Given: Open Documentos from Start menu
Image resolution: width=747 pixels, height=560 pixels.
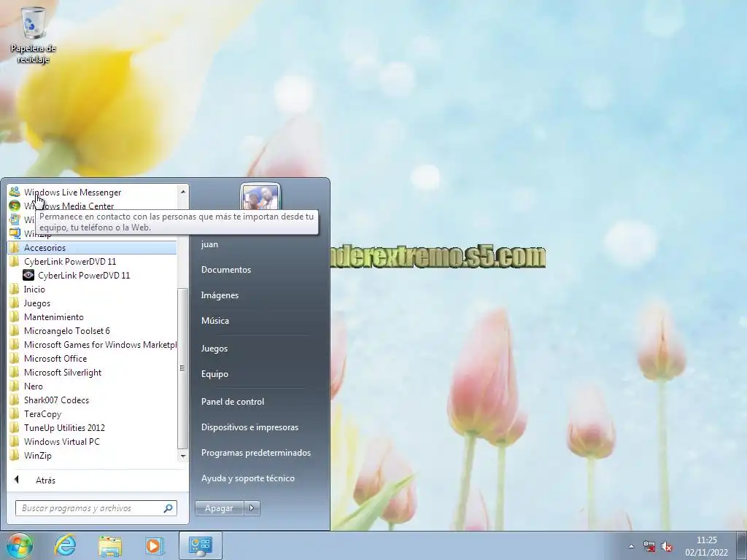Looking at the screenshot, I should click(x=226, y=270).
